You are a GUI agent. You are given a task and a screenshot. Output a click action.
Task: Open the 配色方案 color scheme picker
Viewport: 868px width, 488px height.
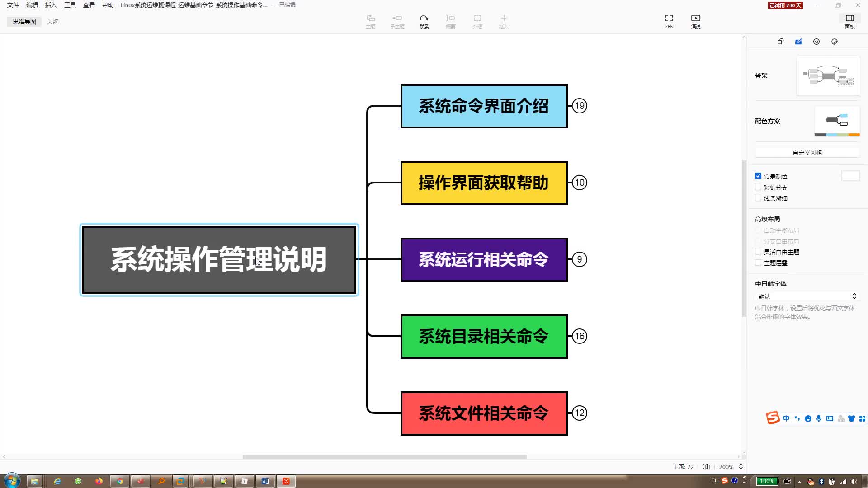pos(837,121)
